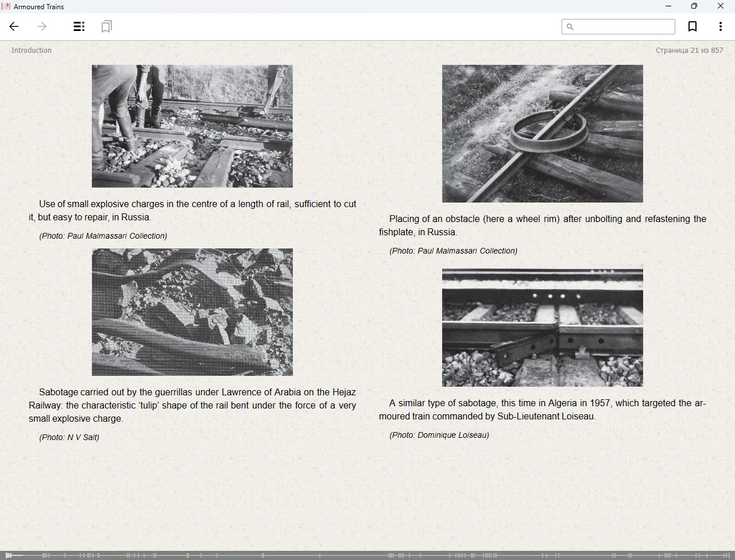This screenshot has width=735, height=560.
Task: Click the Armoured Trains app icon
Action: pyautogui.click(x=6, y=6)
